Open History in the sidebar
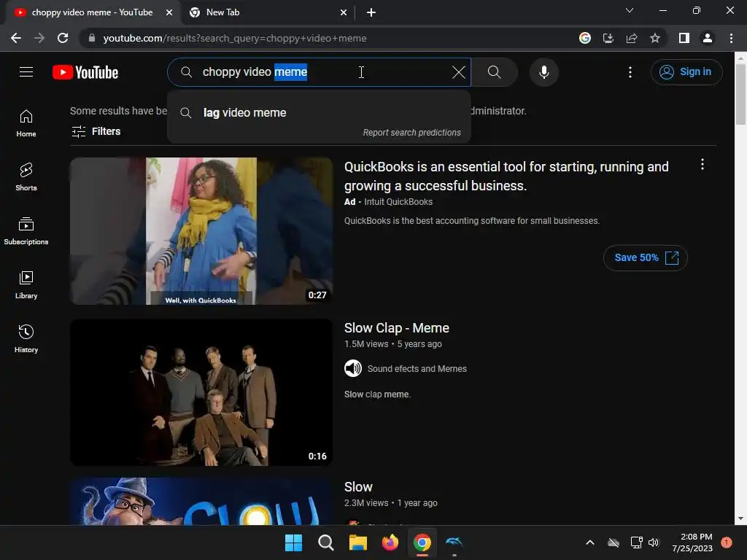747x560 pixels. pyautogui.click(x=26, y=338)
